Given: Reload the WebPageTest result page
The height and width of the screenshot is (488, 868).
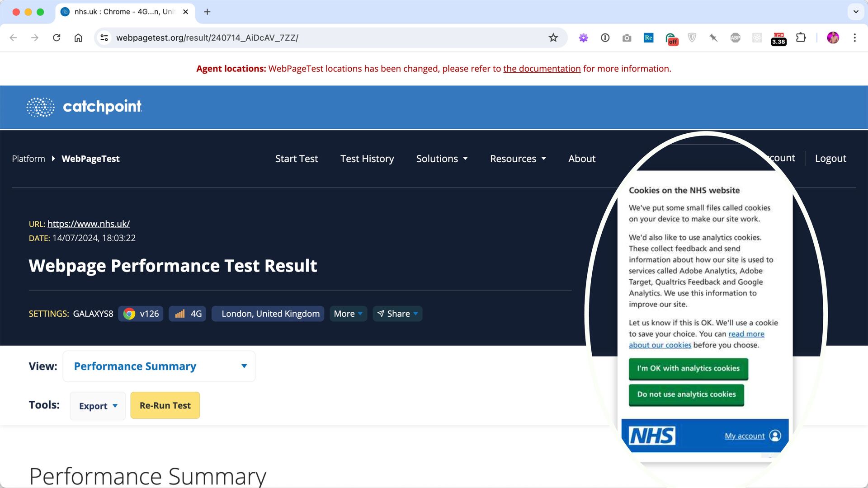Looking at the screenshot, I should pyautogui.click(x=57, y=38).
